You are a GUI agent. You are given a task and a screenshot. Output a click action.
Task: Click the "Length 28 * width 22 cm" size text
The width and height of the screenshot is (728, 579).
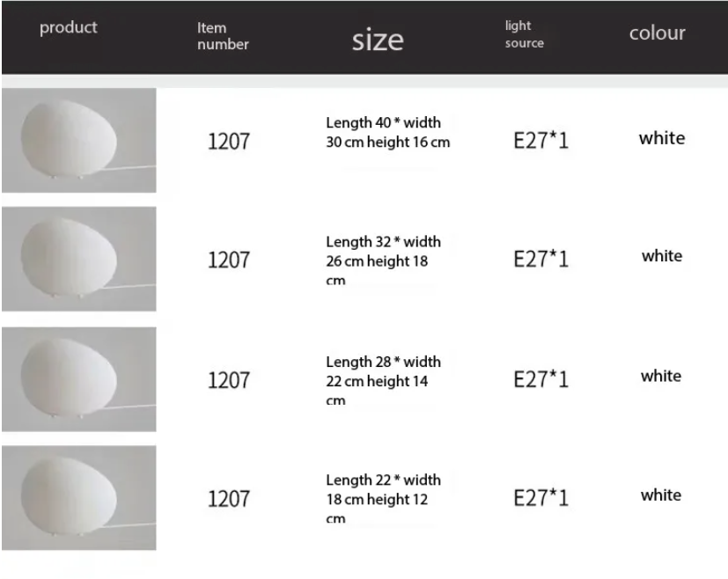pyautogui.click(x=383, y=371)
